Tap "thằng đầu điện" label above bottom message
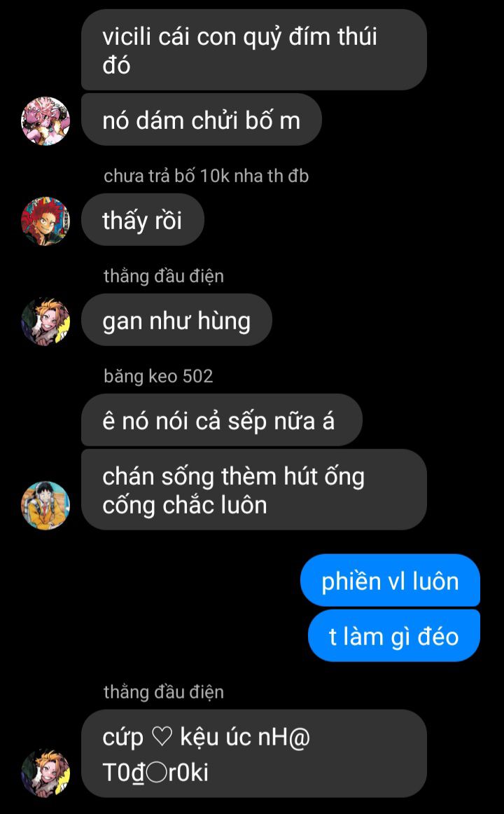This screenshot has height=814, width=504. (x=163, y=692)
